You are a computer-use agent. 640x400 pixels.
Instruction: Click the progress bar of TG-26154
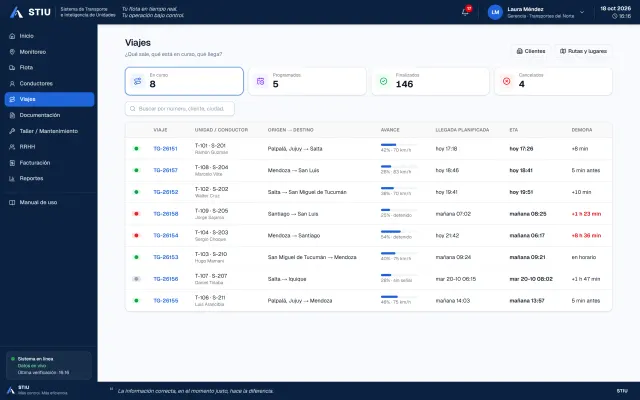pos(399,231)
